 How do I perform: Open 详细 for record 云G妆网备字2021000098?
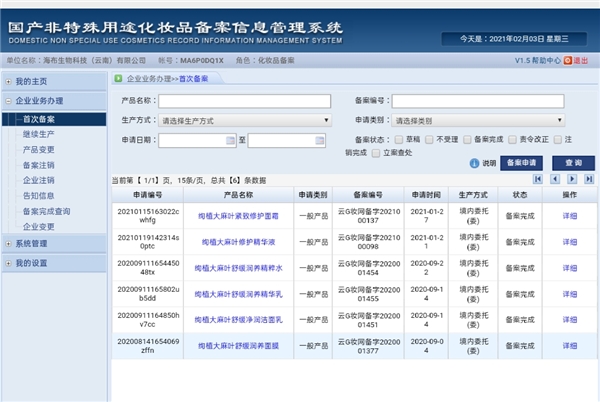coord(569,242)
